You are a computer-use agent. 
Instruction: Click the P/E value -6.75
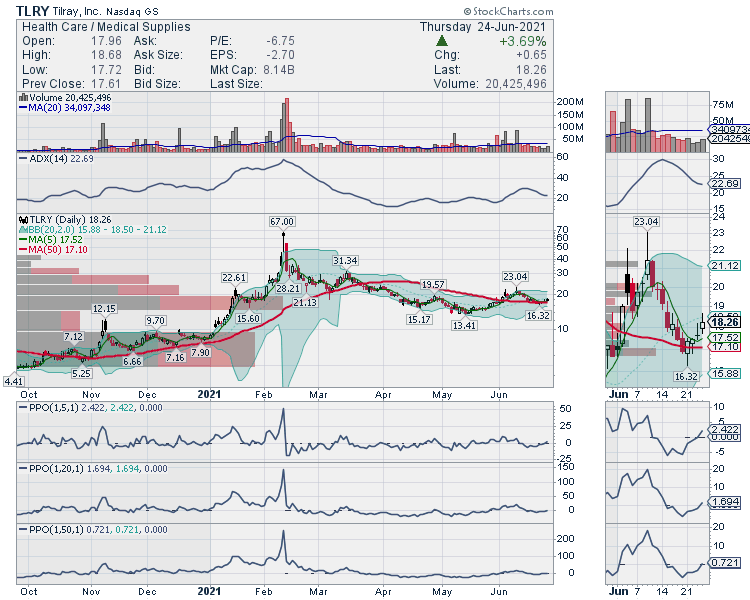[280, 41]
